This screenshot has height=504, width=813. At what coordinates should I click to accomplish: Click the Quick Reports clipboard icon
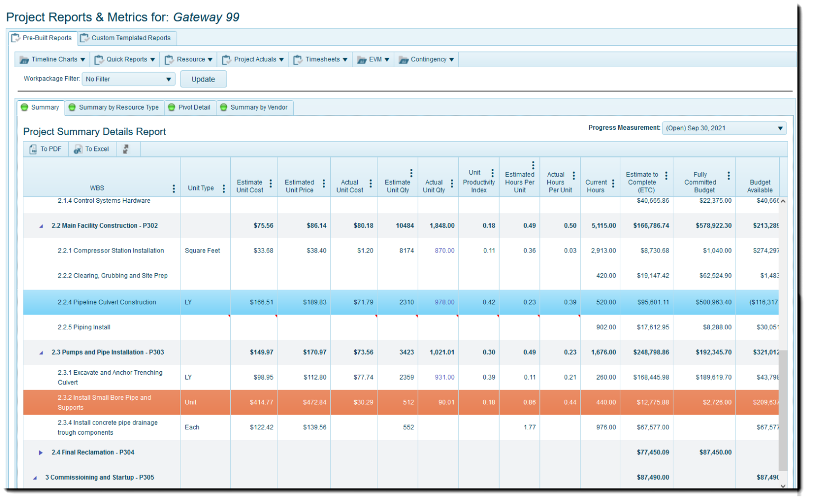(98, 59)
